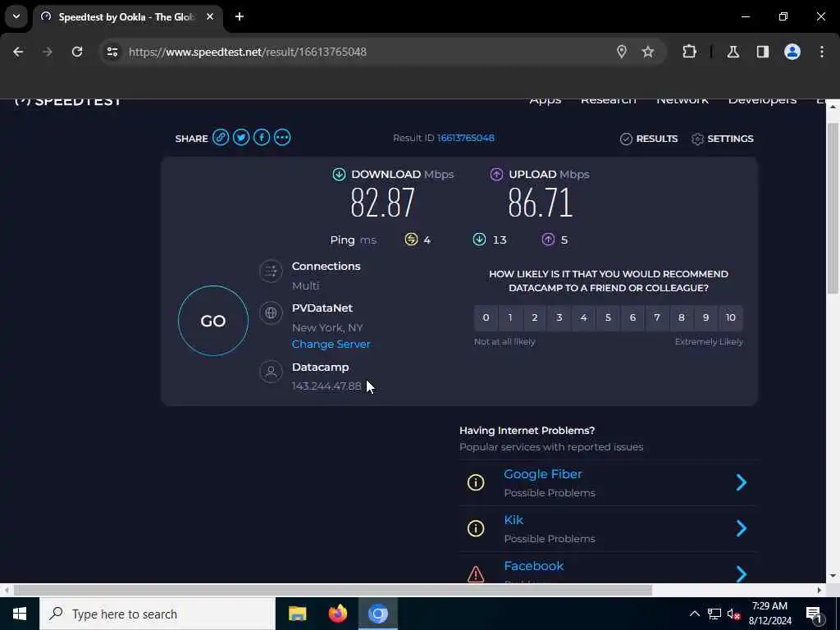
Task: Open File Explorer from the taskbar
Action: click(297, 614)
